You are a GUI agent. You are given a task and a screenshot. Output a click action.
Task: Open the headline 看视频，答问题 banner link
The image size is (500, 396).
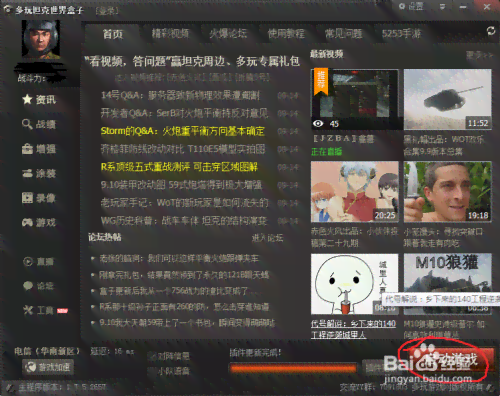pyautogui.click(x=192, y=62)
